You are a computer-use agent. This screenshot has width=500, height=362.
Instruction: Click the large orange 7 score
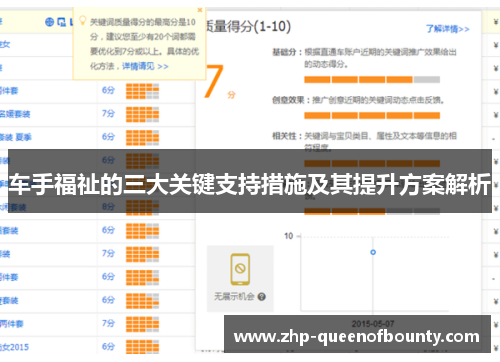214,81
